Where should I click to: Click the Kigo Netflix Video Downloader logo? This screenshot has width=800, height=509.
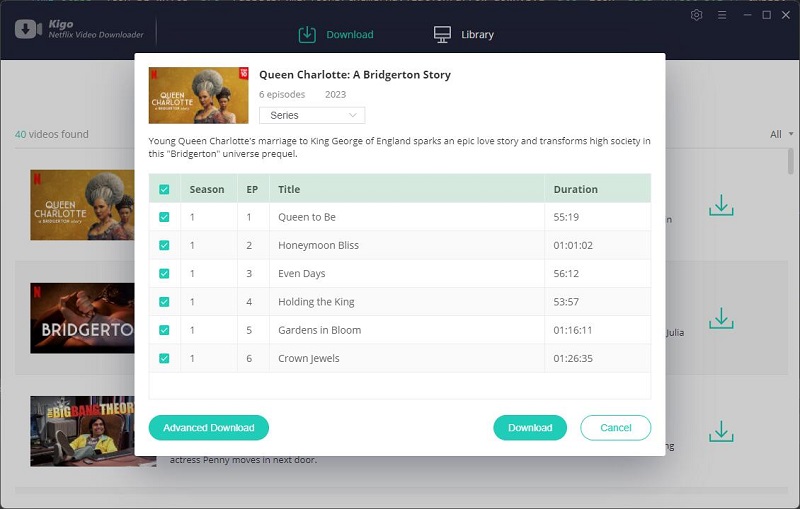tap(79, 29)
